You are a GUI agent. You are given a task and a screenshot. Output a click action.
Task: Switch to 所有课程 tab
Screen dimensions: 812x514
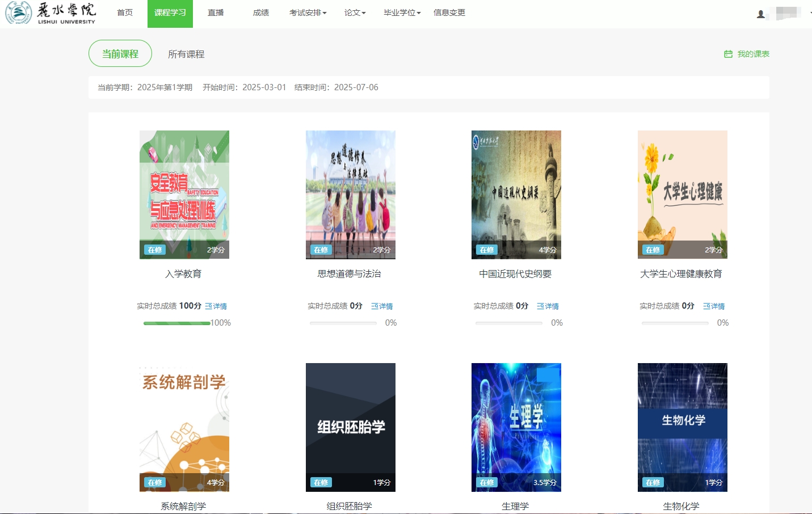click(186, 54)
